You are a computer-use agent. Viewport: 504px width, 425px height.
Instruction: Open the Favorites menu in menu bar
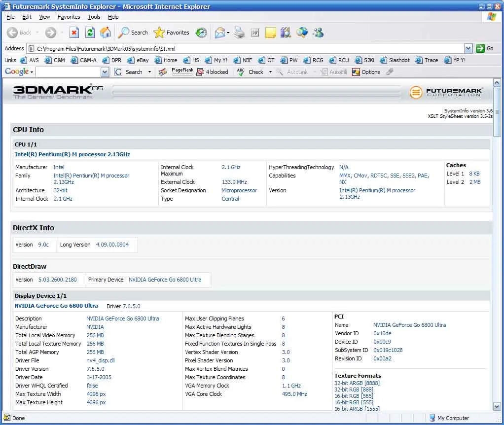(x=69, y=17)
